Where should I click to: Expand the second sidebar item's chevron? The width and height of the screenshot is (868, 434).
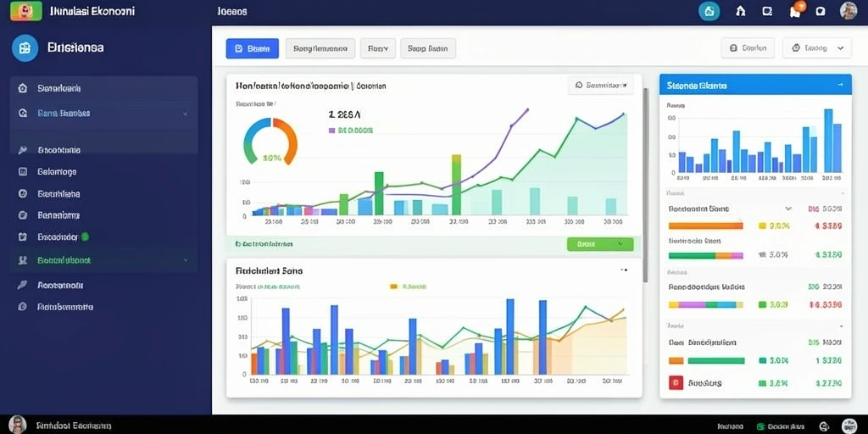[x=185, y=114]
